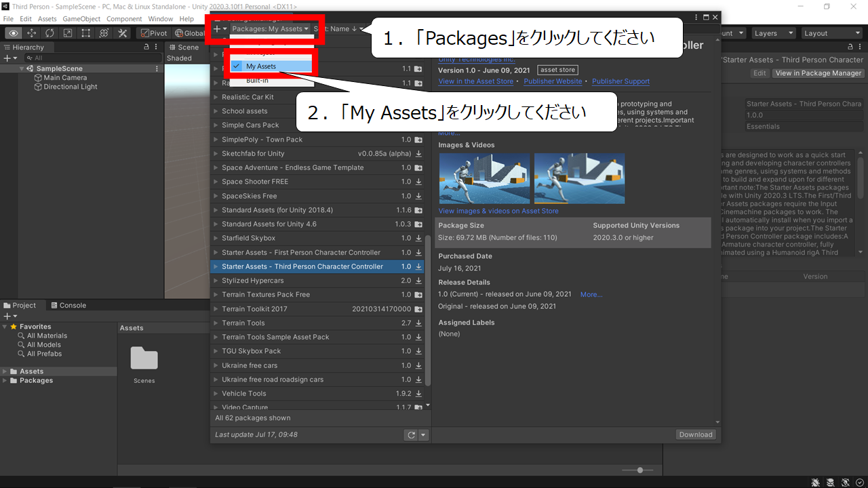
Task: Open the custom editor tools icon
Action: pos(123,33)
